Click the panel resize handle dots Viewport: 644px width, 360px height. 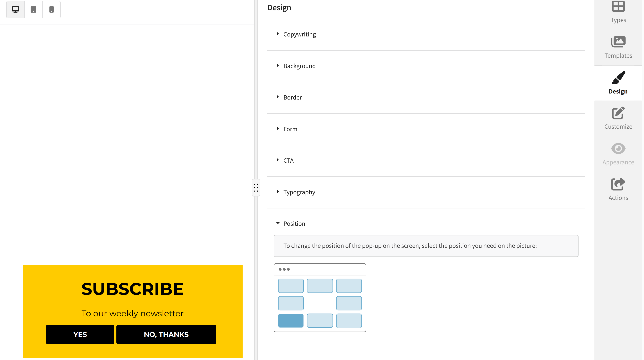tap(256, 188)
